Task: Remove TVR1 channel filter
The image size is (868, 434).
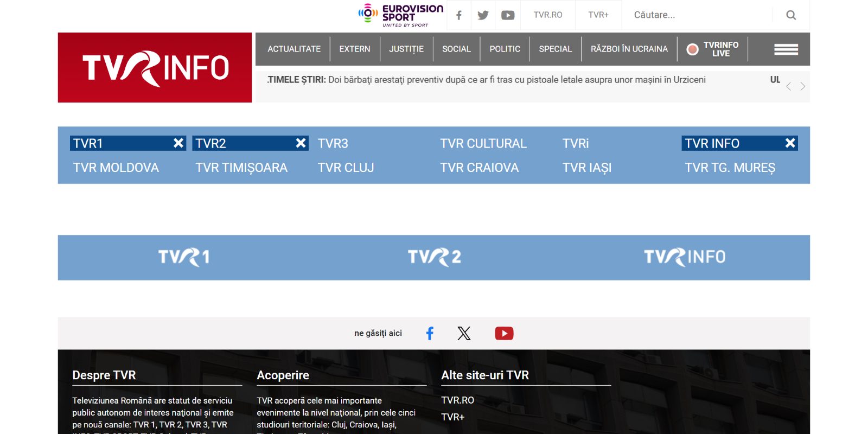Action: pos(178,143)
